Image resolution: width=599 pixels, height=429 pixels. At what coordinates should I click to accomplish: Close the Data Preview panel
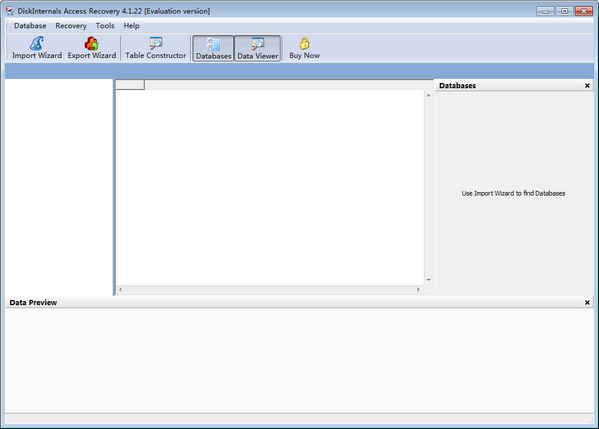coord(587,303)
